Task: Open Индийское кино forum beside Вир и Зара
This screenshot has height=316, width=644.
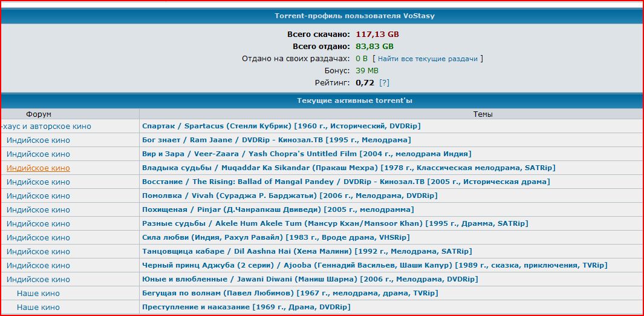Action: [x=38, y=154]
